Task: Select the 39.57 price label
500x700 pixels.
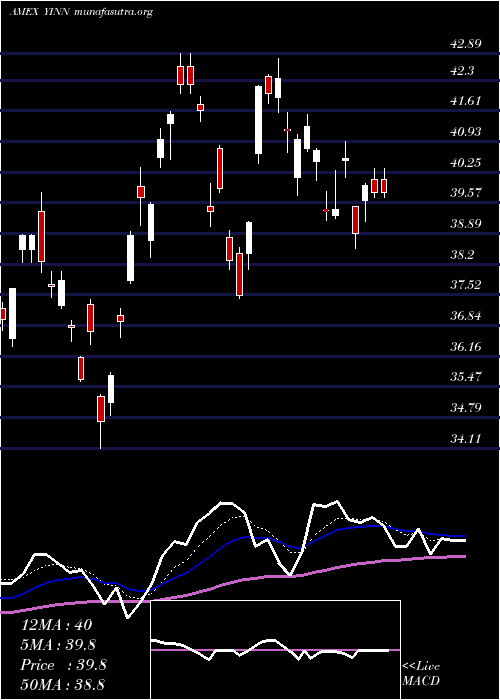Action: 466,193
